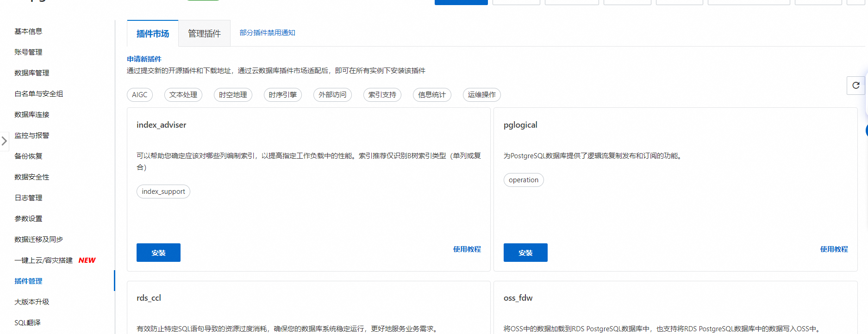Open 使用教程 for pglogical
The image size is (868, 334).
pos(834,249)
